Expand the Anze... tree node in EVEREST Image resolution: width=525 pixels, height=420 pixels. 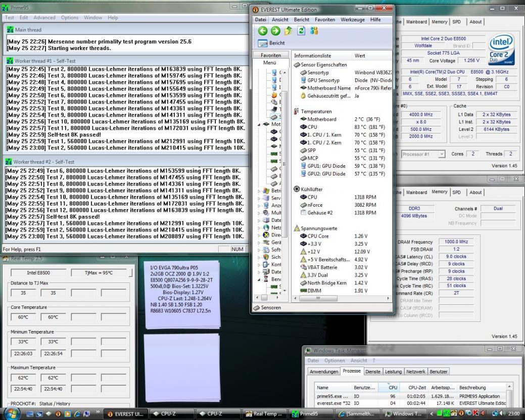pos(260,205)
